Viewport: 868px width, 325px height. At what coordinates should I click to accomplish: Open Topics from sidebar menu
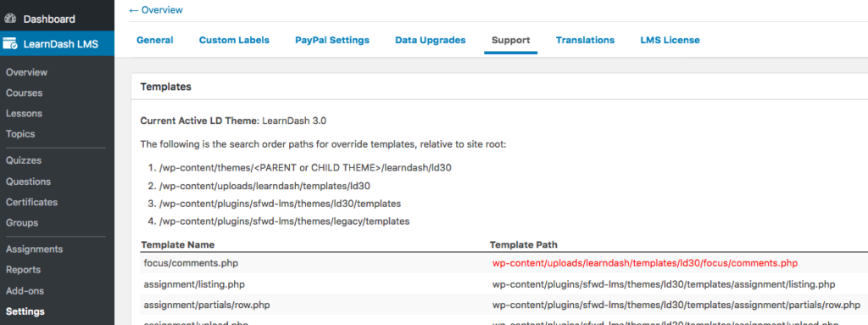(x=20, y=134)
